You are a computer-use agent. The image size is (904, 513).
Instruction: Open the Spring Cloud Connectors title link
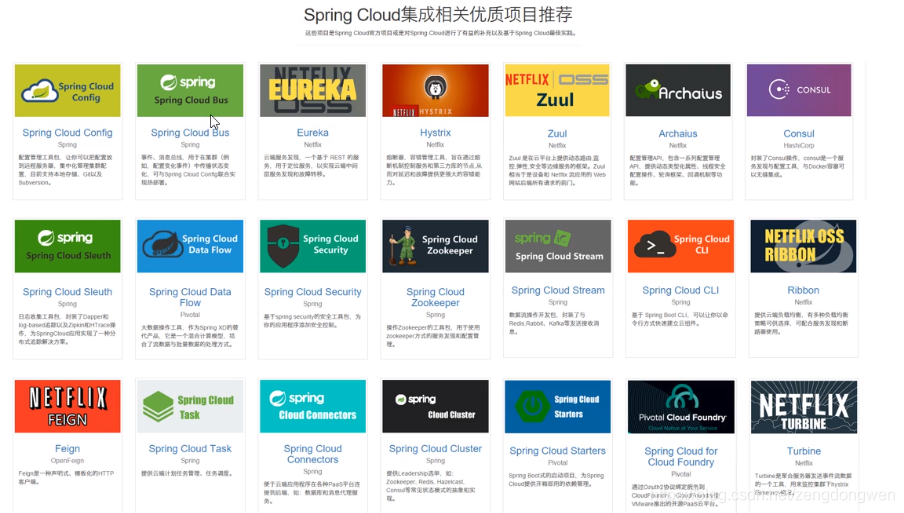312,454
